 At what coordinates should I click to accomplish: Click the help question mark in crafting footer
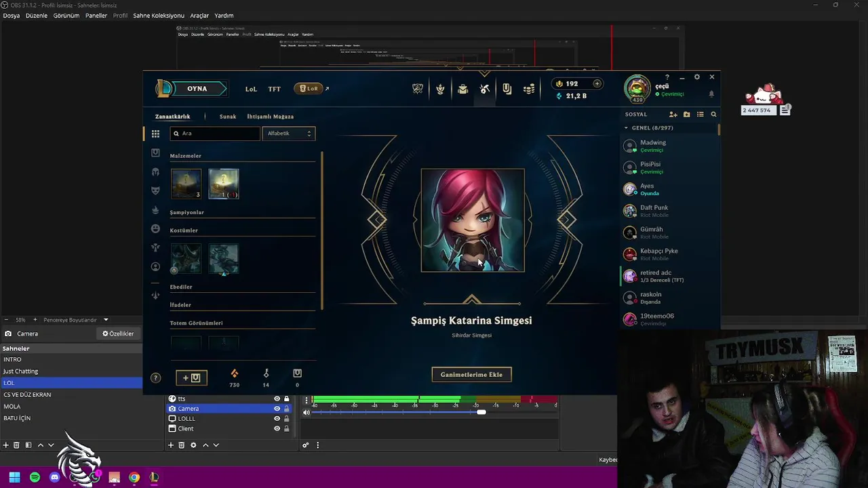155,378
